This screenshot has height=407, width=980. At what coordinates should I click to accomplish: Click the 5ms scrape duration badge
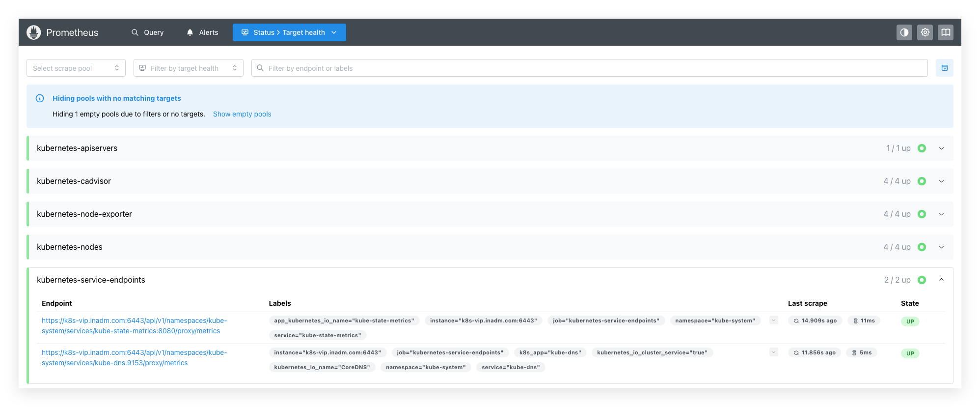click(862, 352)
